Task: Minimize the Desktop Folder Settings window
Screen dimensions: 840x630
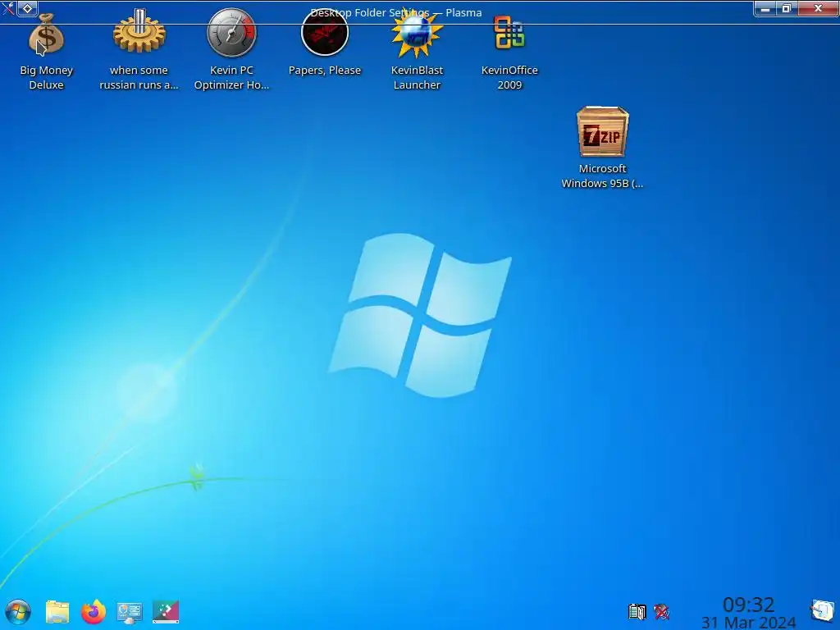Action: click(765, 8)
